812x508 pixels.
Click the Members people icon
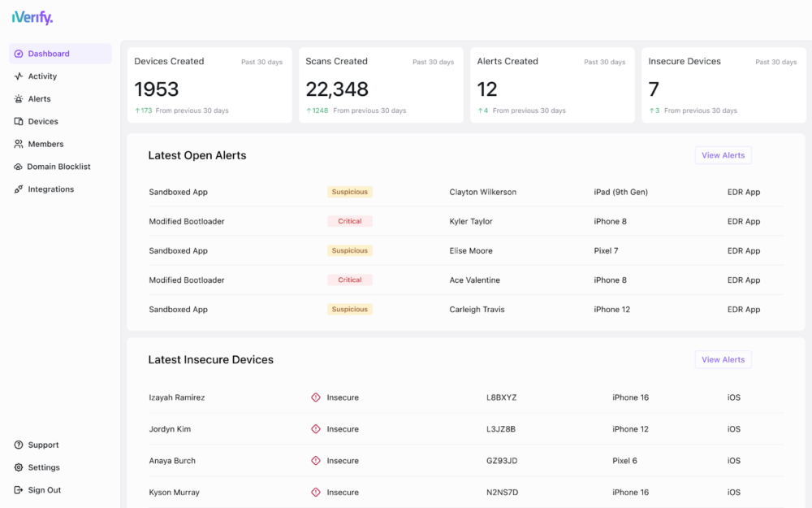19,144
